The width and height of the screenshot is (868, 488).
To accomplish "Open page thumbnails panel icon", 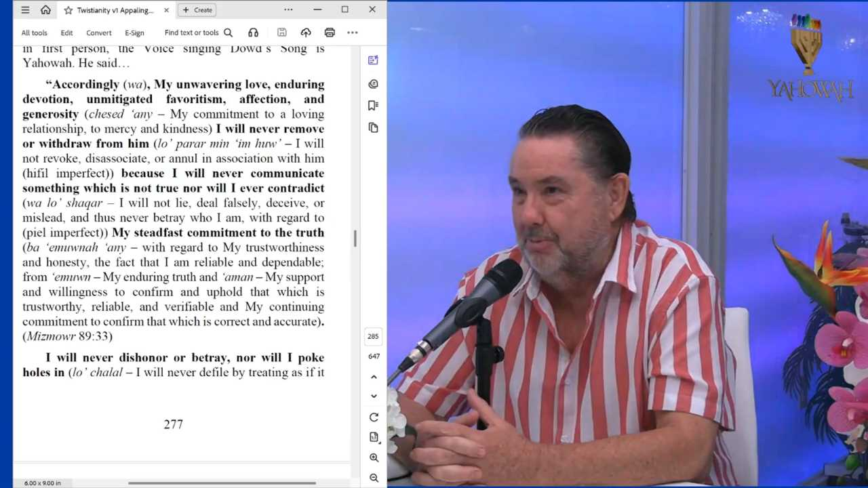I will click(x=373, y=127).
